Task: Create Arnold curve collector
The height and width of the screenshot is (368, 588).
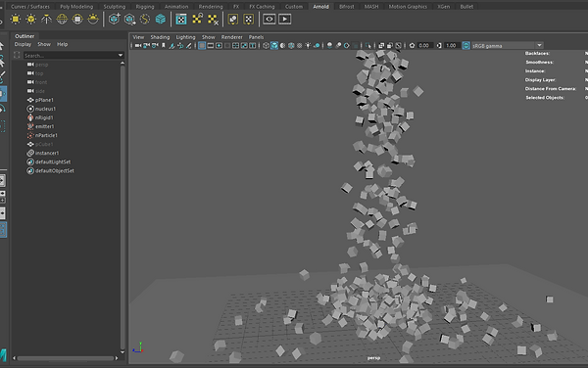Action: point(145,20)
